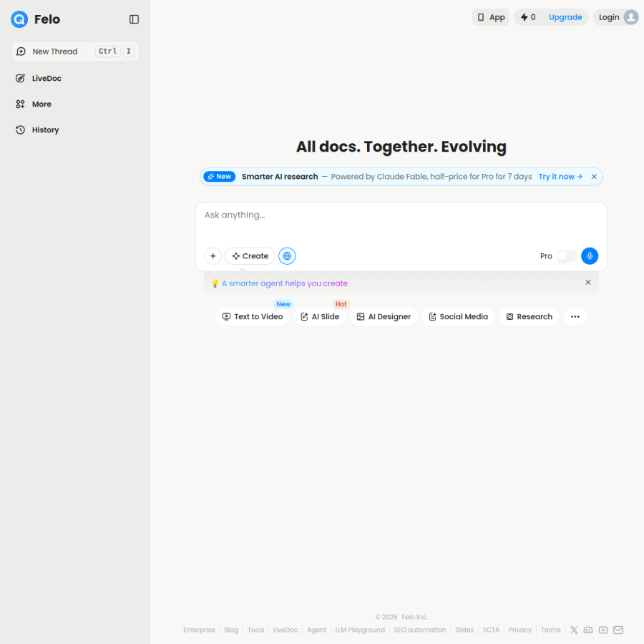Open Privacy footer link
Image resolution: width=644 pixels, height=644 pixels.
point(520,630)
